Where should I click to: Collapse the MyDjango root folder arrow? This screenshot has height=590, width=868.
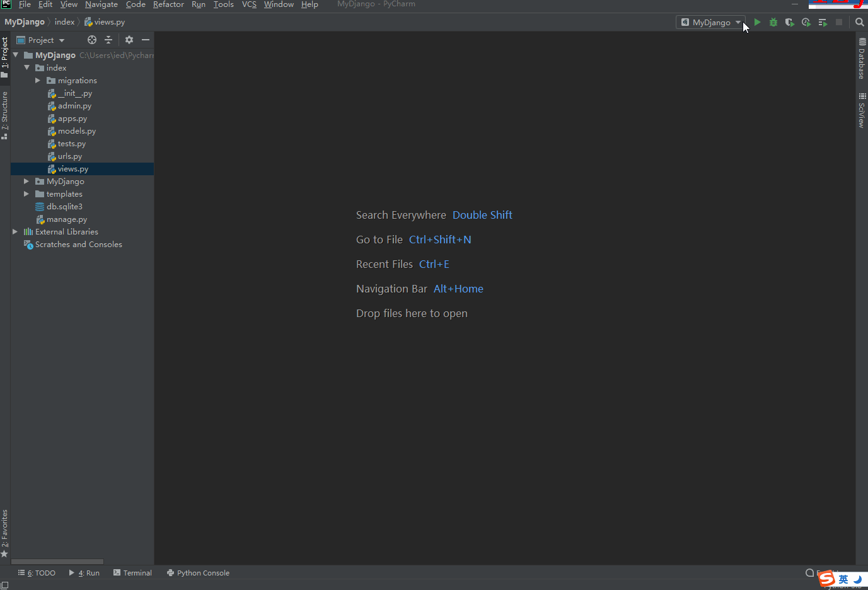(16, 55)
